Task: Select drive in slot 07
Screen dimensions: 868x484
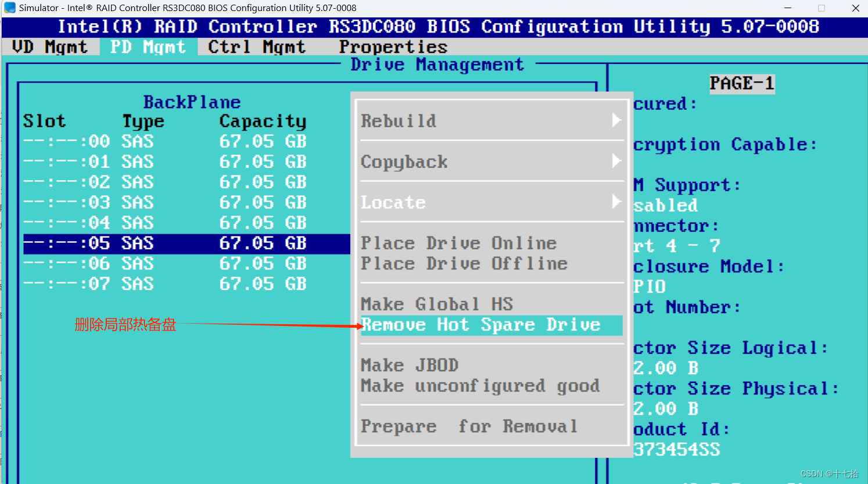Action: coord(186,284)
